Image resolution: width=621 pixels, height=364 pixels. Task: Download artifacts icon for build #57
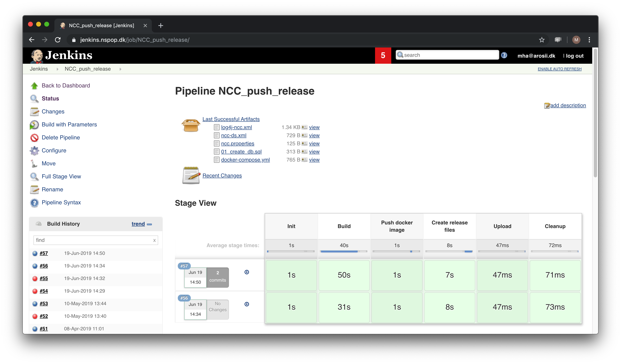point(247,272)
